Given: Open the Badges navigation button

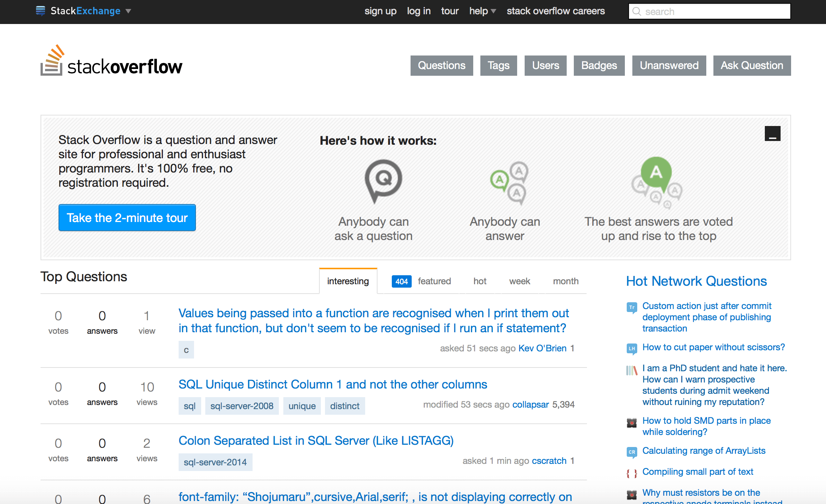Looking at the screenshot, I should point(599,66).
